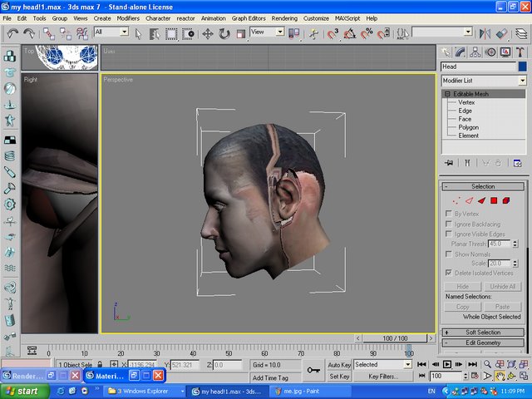Viewport: 532px width, 399px height.
Task: Open the Hierarchy command panel tab
Action: click(476, 52)
